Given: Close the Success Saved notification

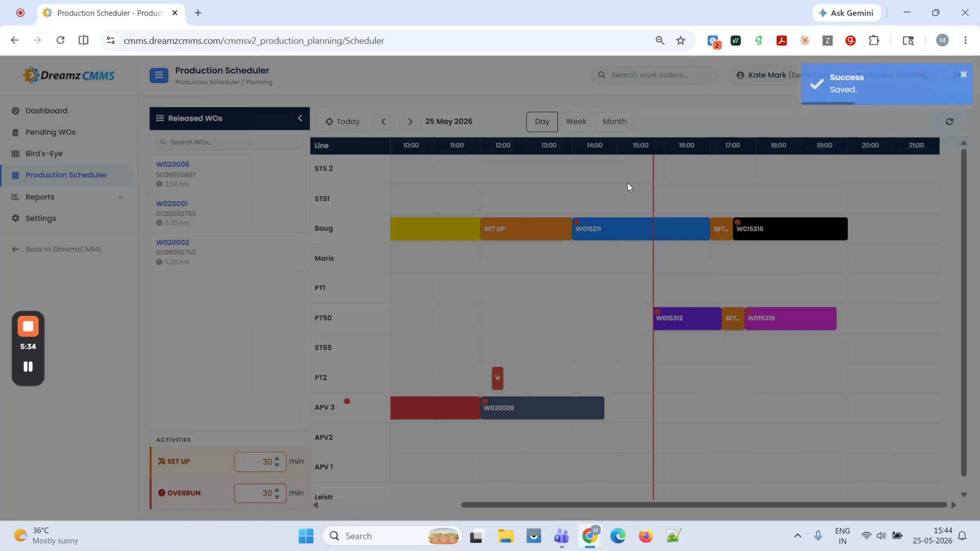Looking at the screenshot, I should (x=964, y=74).
